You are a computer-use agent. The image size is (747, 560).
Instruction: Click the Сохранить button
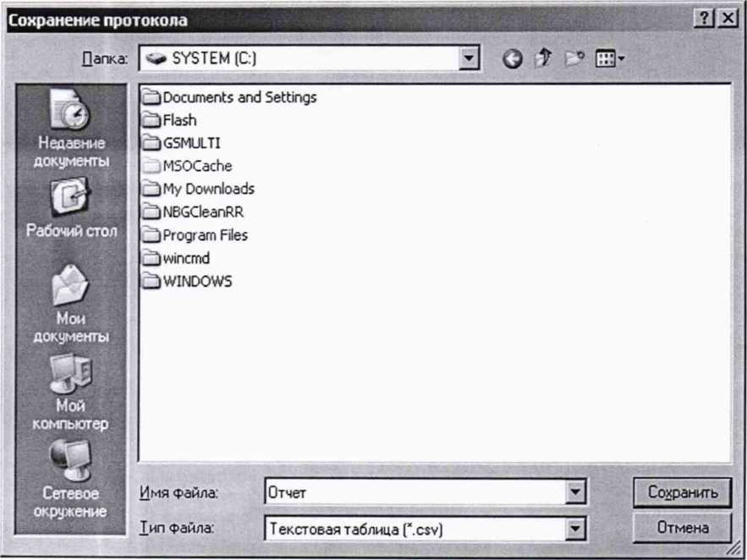(x=682, y=491)
